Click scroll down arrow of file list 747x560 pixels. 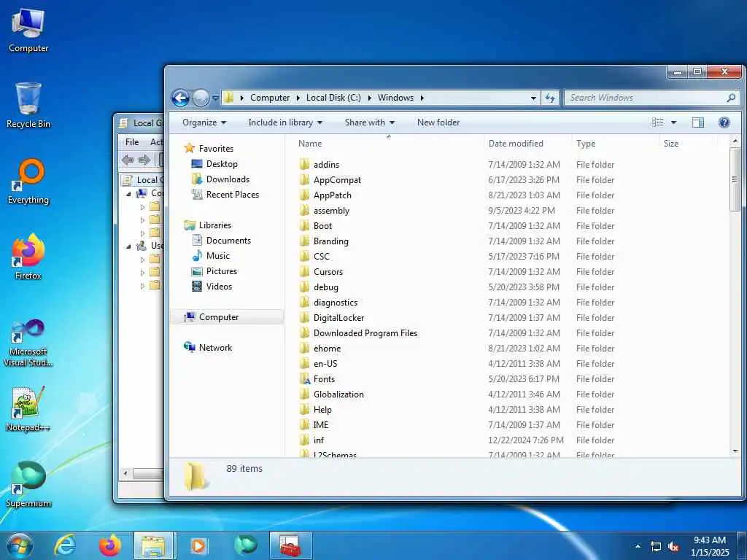tap(735, 451)
